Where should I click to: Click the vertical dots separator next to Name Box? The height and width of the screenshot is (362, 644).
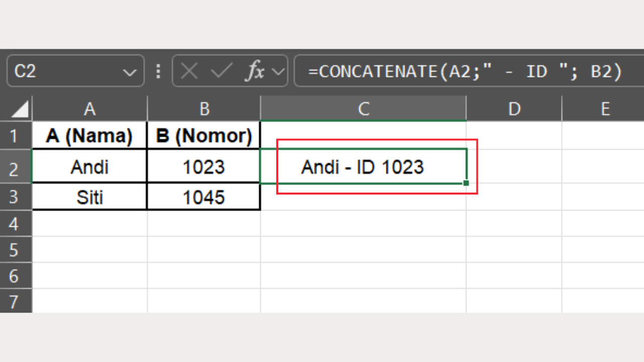pos(158,71)
